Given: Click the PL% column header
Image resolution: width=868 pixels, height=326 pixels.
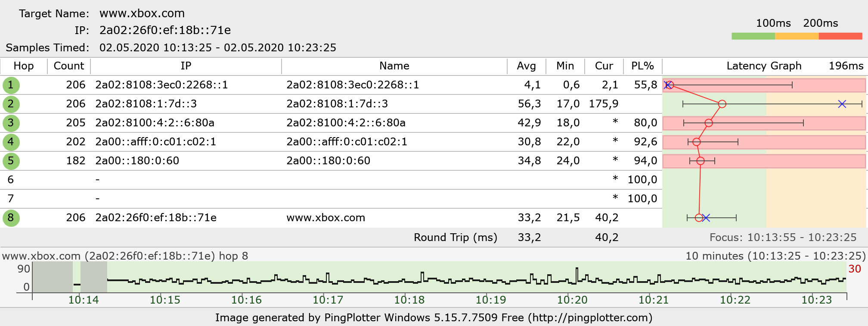Looking at the screenshot, I should click(642, 66).
